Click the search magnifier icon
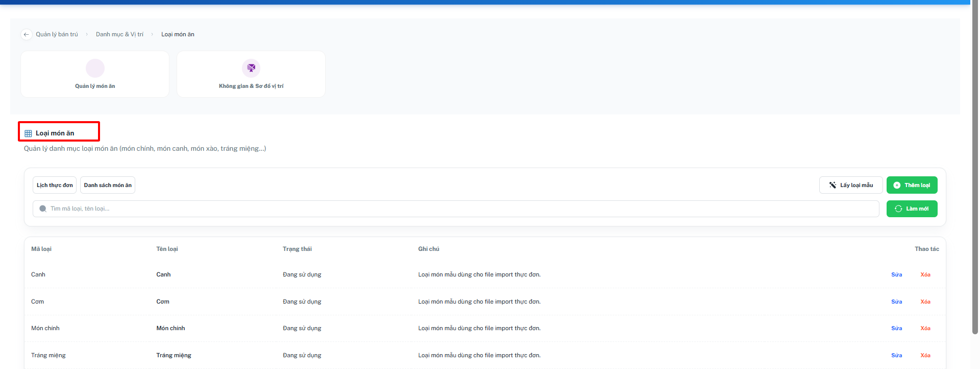The image size is (980, 369). [x=43, y=209]
